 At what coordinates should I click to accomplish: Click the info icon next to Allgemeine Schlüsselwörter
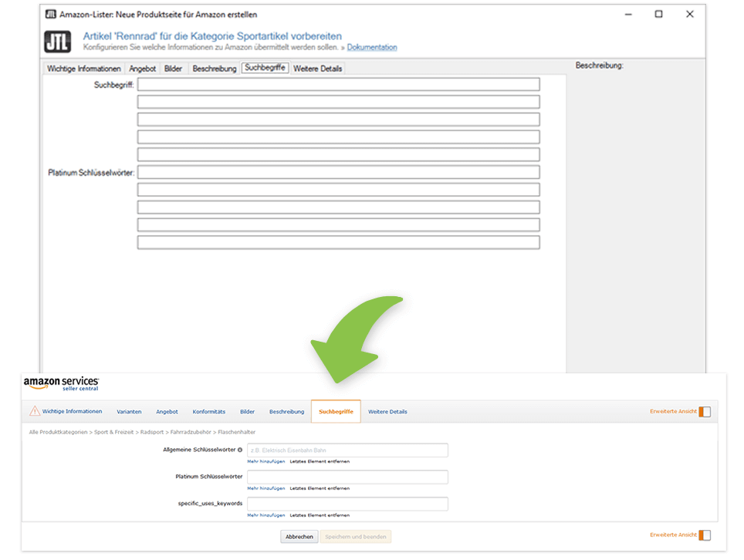pos(238,450)
